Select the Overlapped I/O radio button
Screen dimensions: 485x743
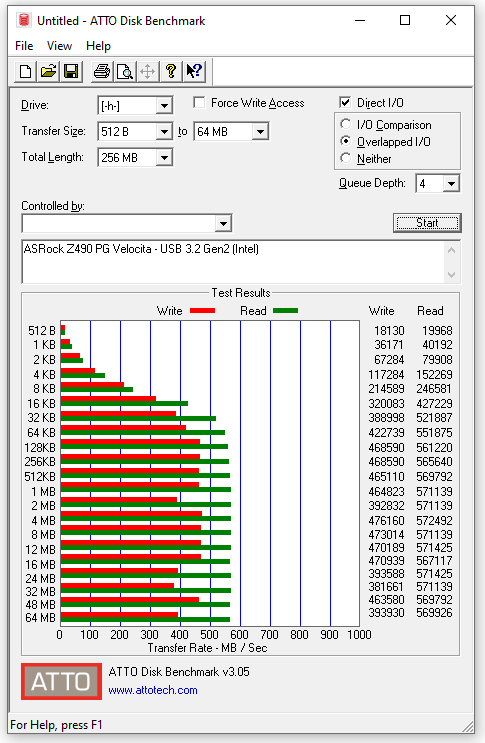[346, 141]
